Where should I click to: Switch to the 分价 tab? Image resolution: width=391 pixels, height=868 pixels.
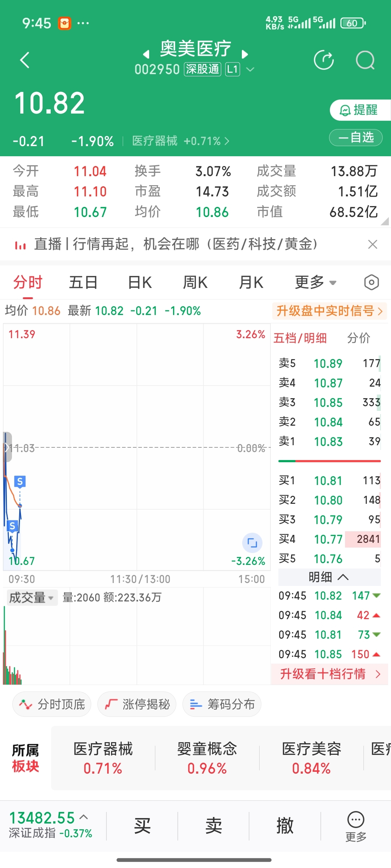click(358, 338)
